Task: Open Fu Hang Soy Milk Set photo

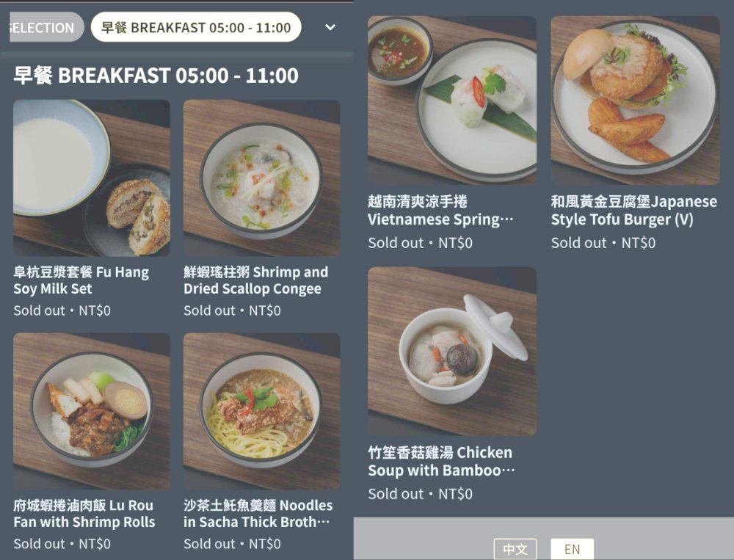Action: click(92, 178)
